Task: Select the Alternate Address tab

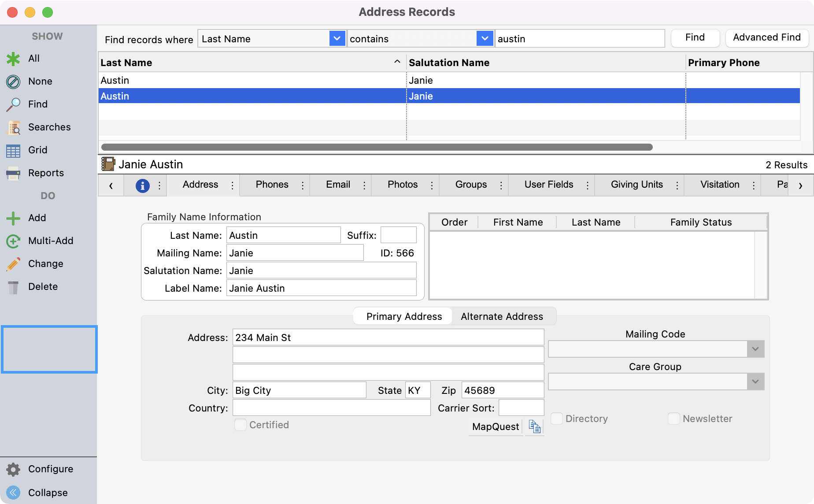Action: point(502,316)
